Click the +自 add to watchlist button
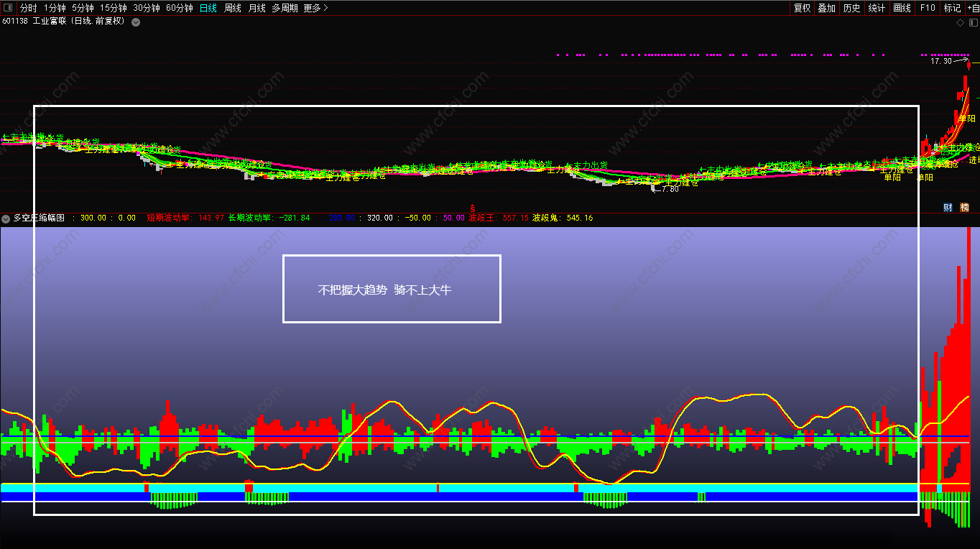The height and width of the screenshot is (549, 980). (x=973, y=8)
